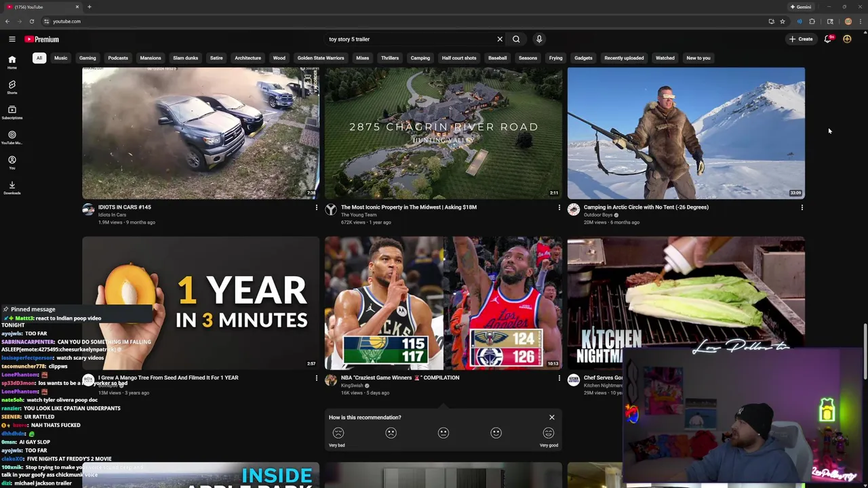Choose the second face, slightly bad rating
The image size is (868, 488).
point(391,433)
